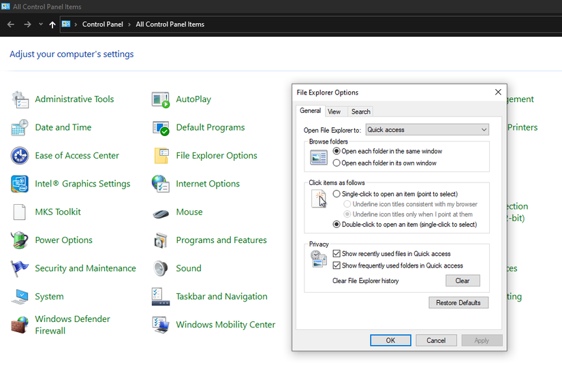The height and width of the screenshot is (392, 562).
Task: Open the Windows Defender Firewall link
Action: (x=72, y=325)
